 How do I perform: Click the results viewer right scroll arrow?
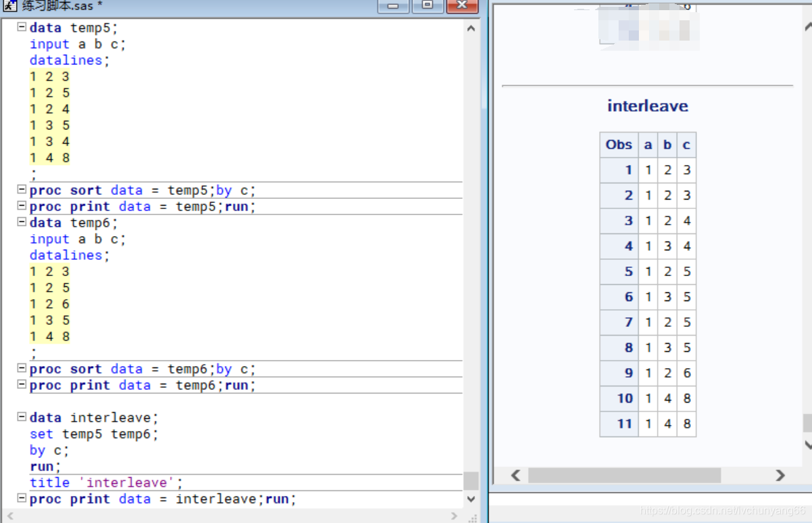click(x=780, y=475)
